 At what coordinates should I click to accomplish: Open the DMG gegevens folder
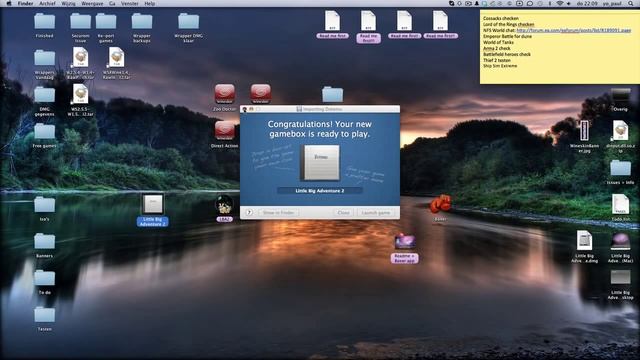point(44,95)
